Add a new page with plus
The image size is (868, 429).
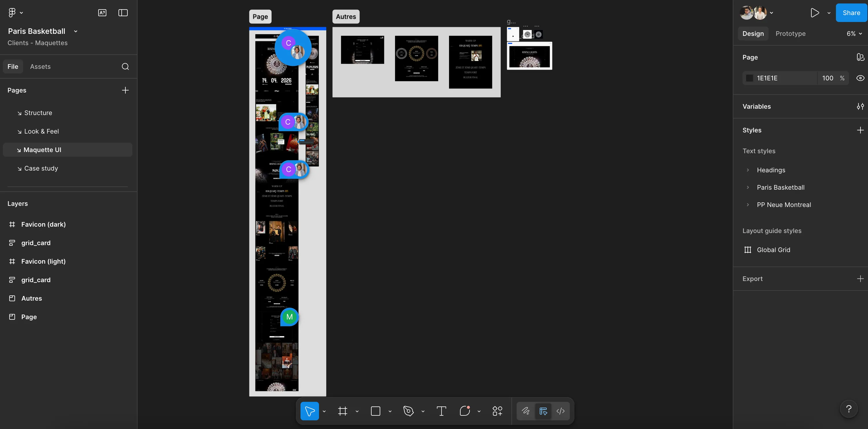[x=125, y=90]
